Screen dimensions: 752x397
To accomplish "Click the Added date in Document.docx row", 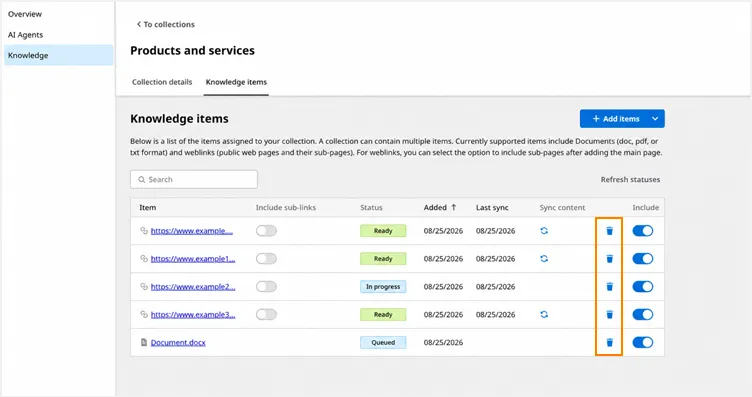I will tap(443, 342).
